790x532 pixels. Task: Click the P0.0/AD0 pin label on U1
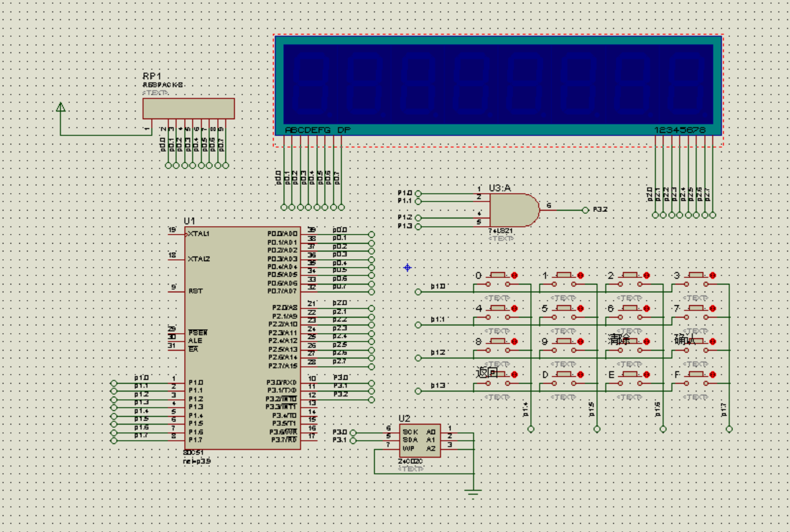pos(283,233)
